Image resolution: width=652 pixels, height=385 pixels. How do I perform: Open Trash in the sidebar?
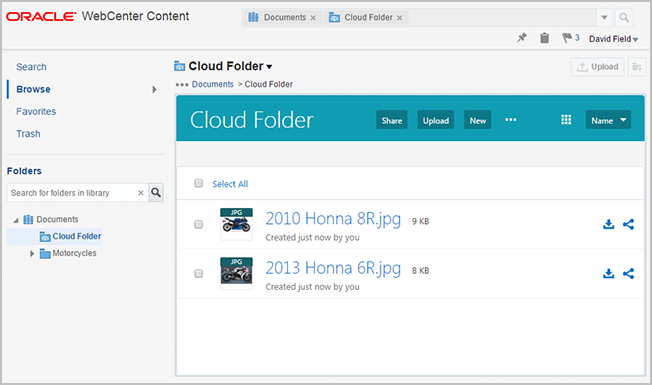pos(28,134)
